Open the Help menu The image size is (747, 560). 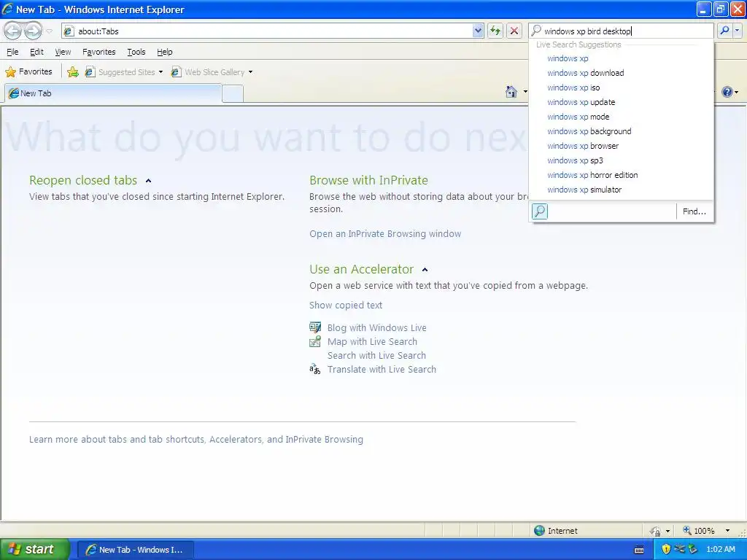point(165,52)
